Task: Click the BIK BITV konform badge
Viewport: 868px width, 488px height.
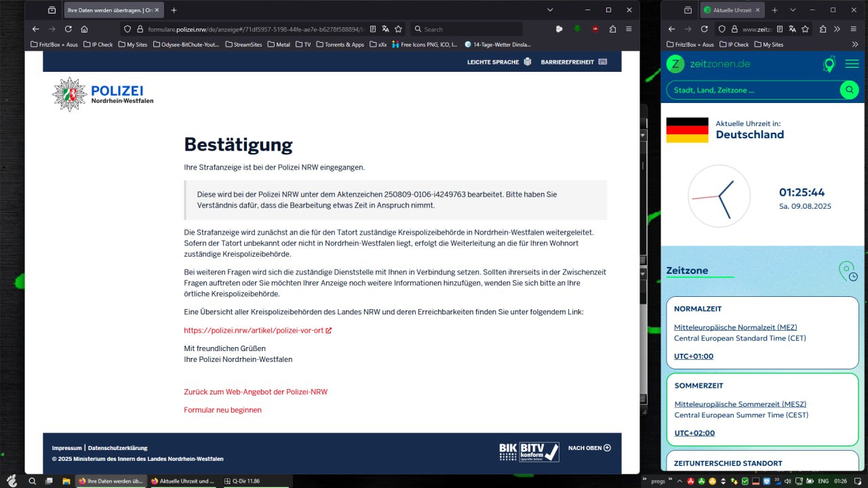Action: pos(529,451)
